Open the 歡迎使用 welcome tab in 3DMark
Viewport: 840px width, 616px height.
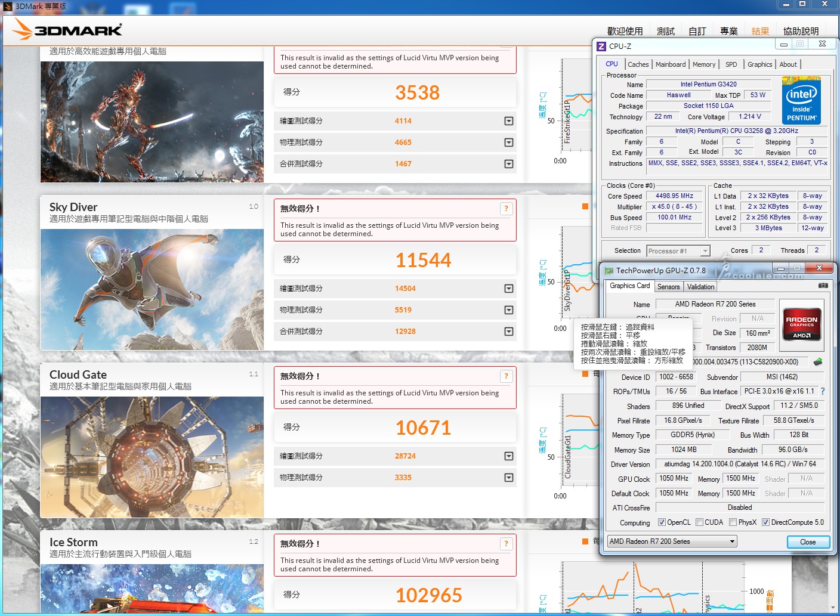[625, 31]
